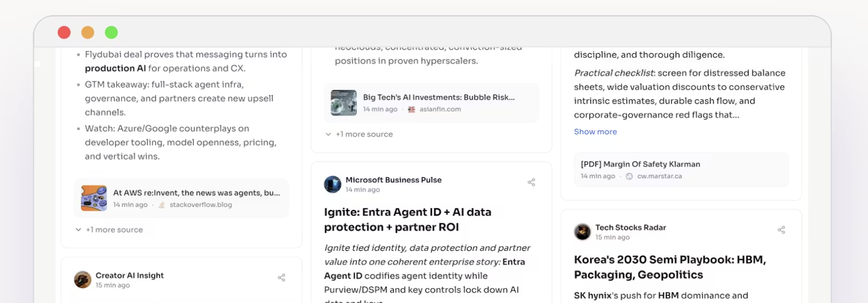Click the stackoverflow.blog favicon
This screenshot has width=868, height=303.
pos(161,205)
